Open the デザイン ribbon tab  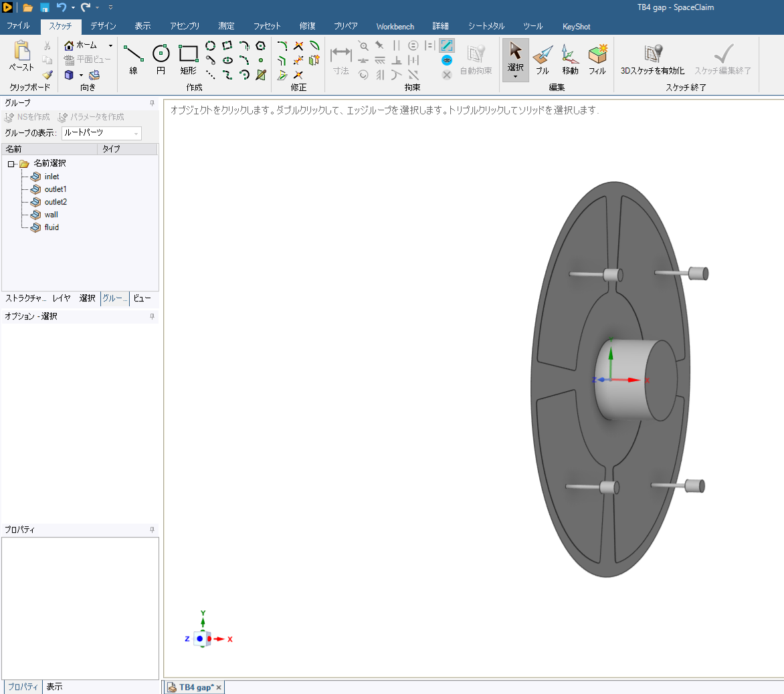(x=103, y=27)
